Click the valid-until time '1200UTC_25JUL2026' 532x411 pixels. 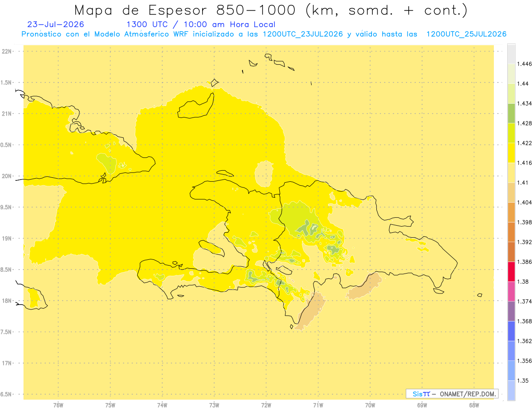click(x=466, y=34)
